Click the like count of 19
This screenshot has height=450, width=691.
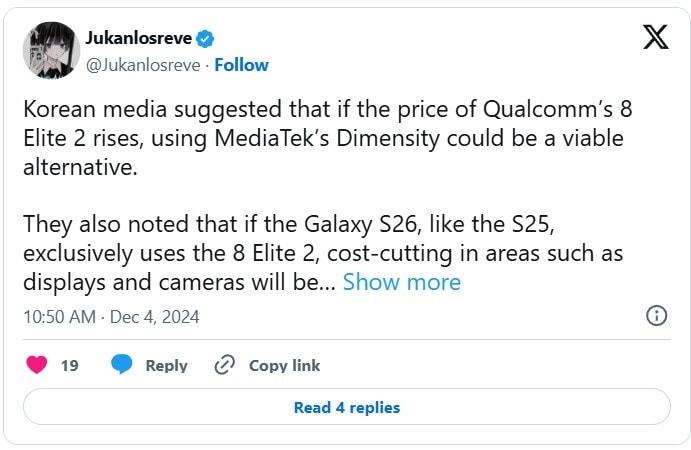pos(69,366)
